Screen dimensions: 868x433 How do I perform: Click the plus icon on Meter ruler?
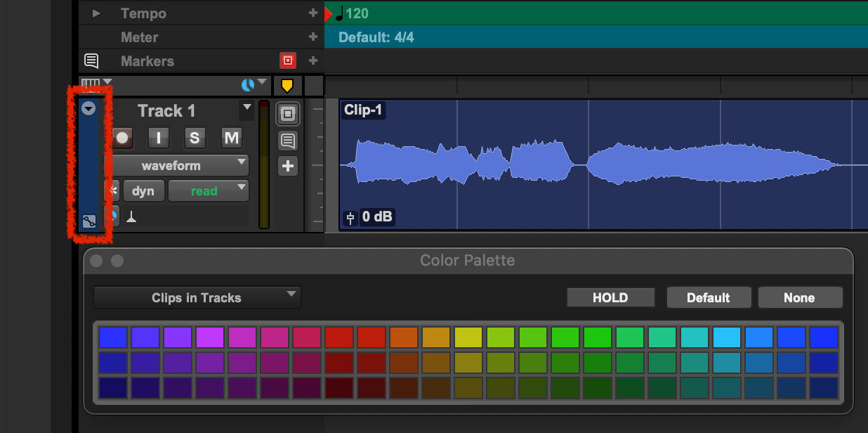(x=313, y=37)
